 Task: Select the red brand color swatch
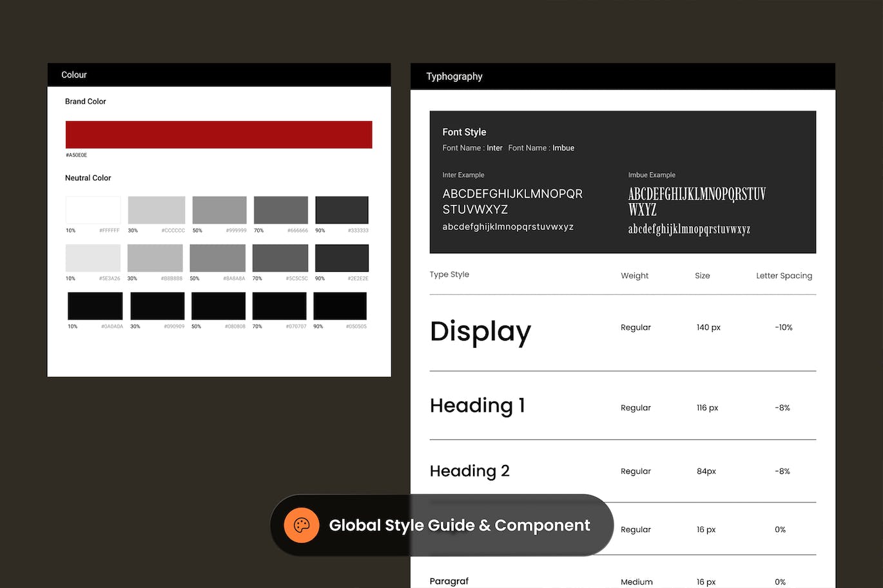click(x=218, y=135)
